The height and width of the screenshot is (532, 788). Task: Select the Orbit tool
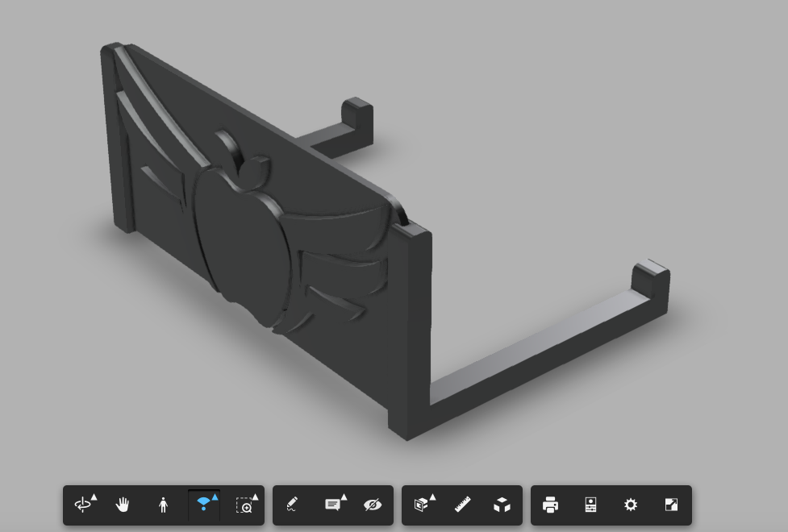click(84, 505)
